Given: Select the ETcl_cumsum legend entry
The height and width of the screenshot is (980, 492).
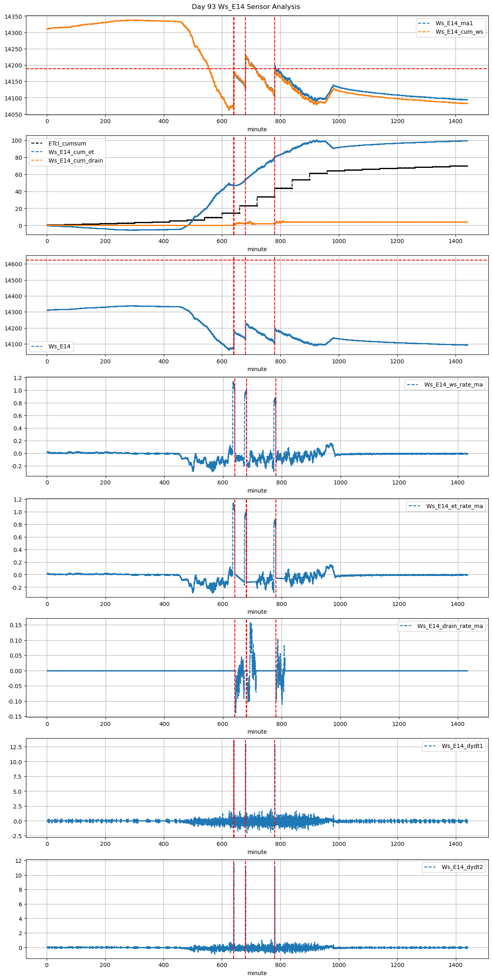Looking at the screenshot, I should tap(67, 143).
